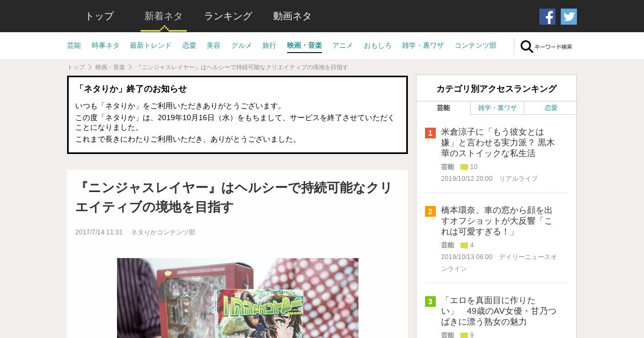The height and width of the screenshot is (338, 644).
Task: Select the 雑学・裏ワザ category in sub navigation
Action: (x=423, y=46)
